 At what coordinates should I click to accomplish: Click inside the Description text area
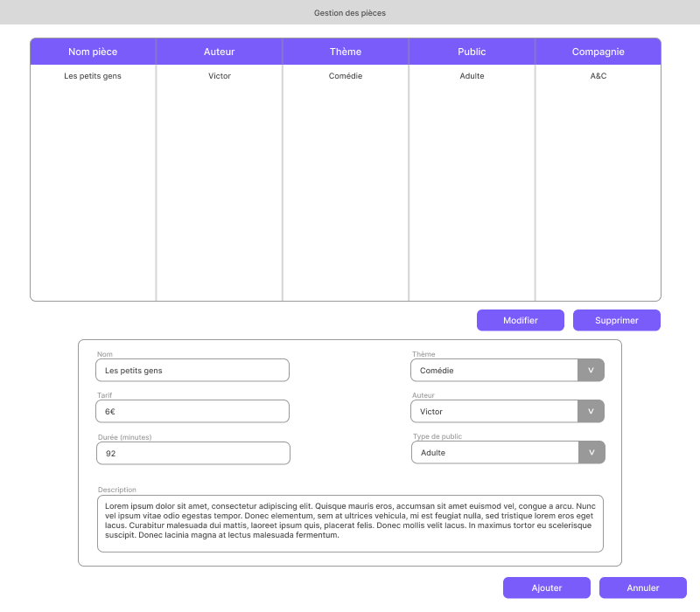(350, 523)
